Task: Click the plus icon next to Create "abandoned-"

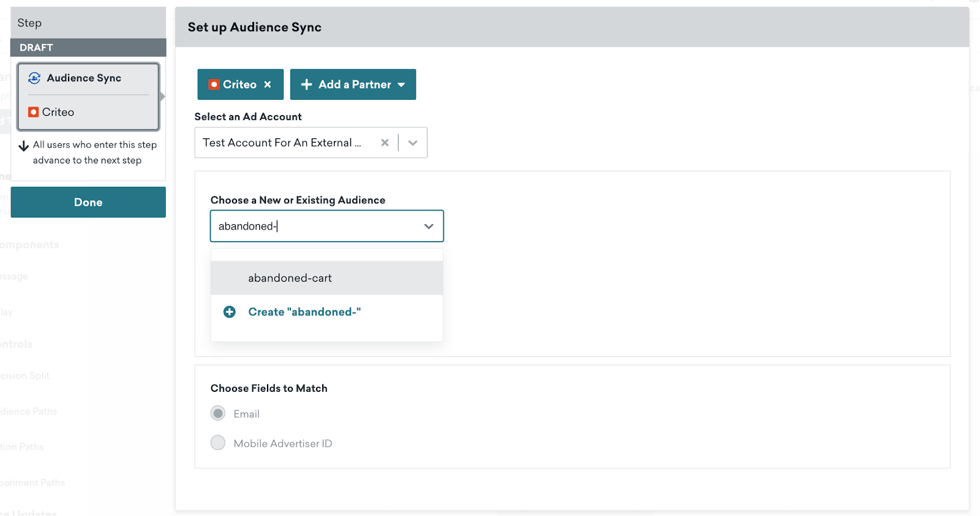Action: pyautogui.click(x=230, y=312)
